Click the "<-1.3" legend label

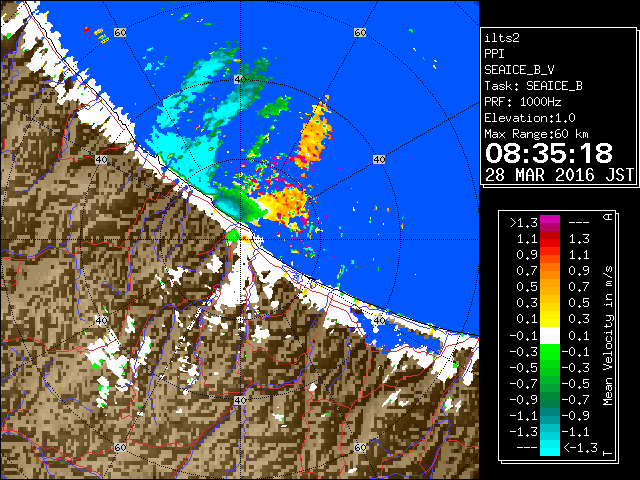580,448
